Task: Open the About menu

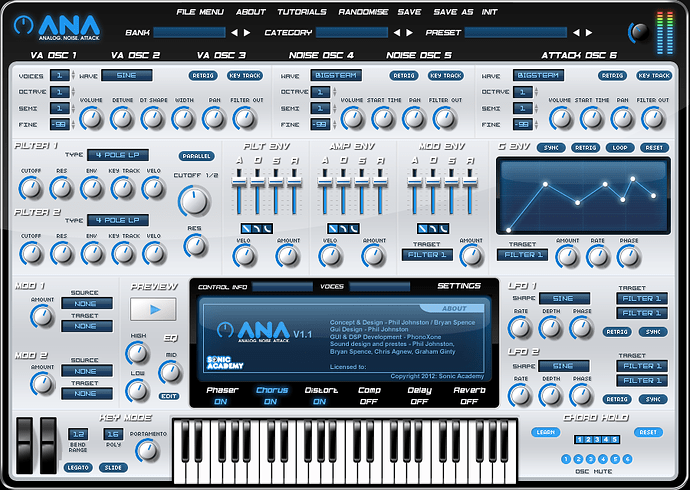Action: (x=250, y=12)
